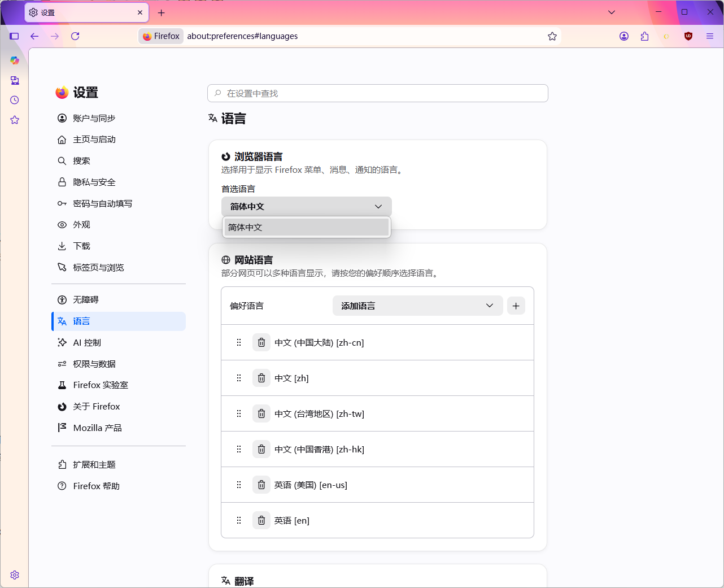Open Firefox 帮助 link
This screenshot has height=588, width=724.
tap(119, 486)
